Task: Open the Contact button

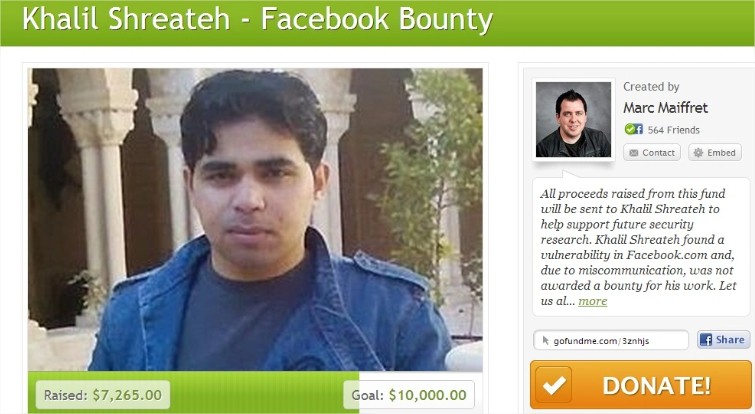Action: pyautogui.click(x=652, y=153)
